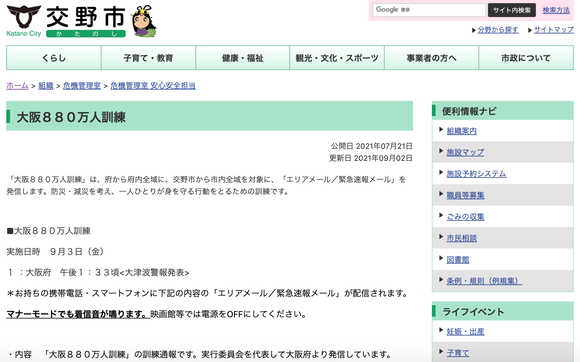Viewport: 580px width, 362px height.
Task: Open the サイトマップ link
Action: tap(554, 30)
